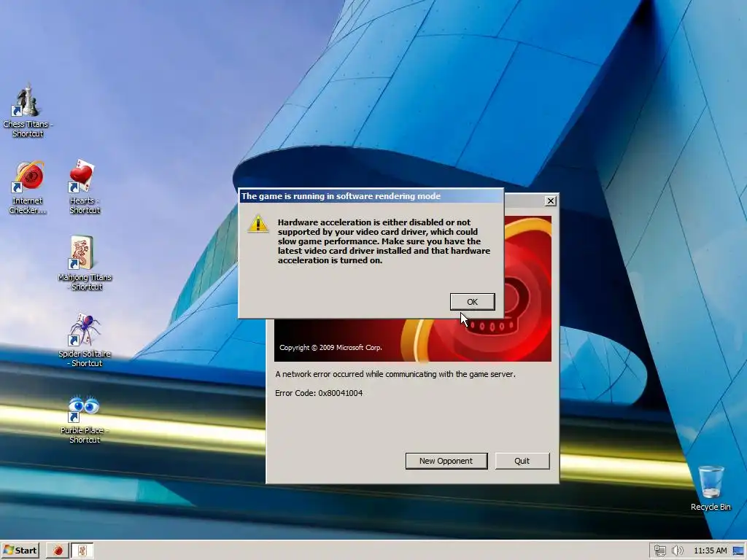Launch the Spider Solitaire desktop shortcut

point(84,340)
